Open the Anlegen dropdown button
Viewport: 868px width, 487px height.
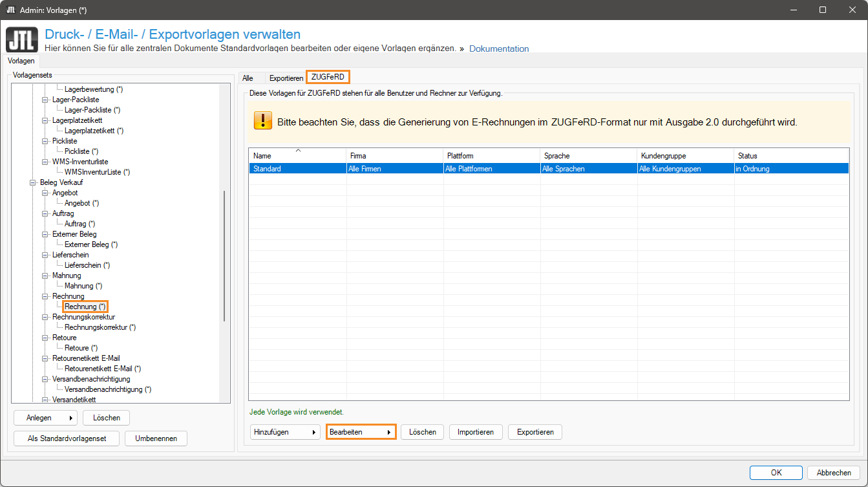click(45, 418)
